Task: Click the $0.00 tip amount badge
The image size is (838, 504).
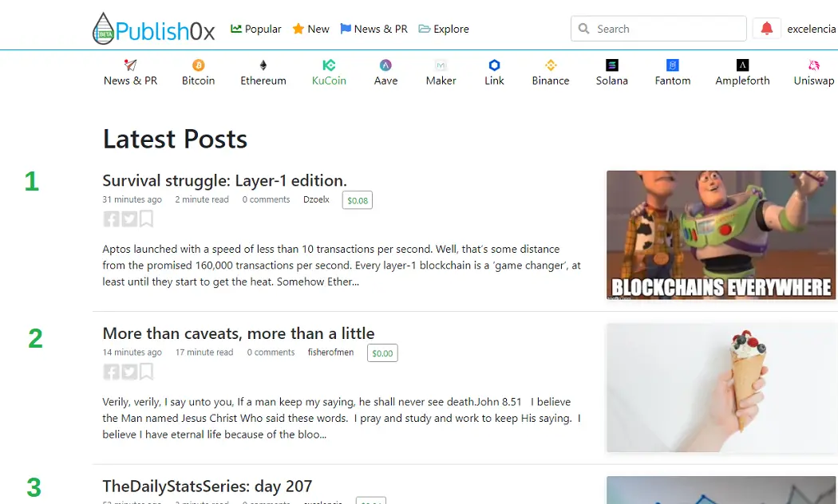Action: [382, 353]
